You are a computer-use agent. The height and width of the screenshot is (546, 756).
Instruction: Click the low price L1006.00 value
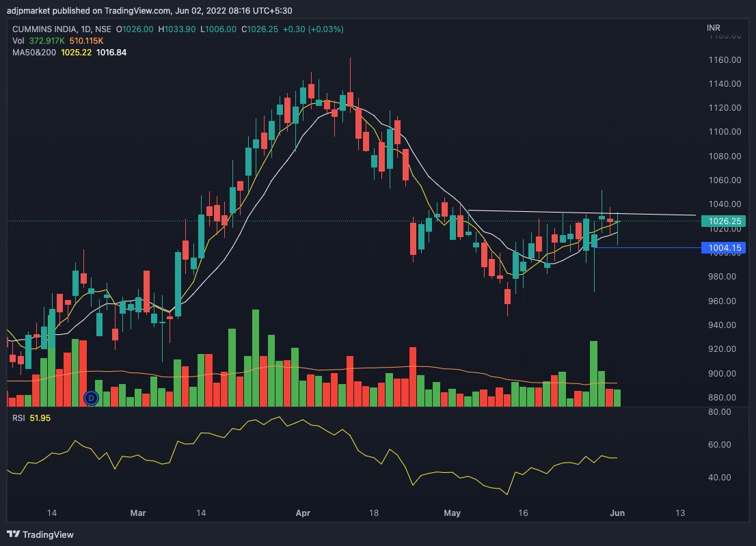pyautogui.click(x=219, y=29)
